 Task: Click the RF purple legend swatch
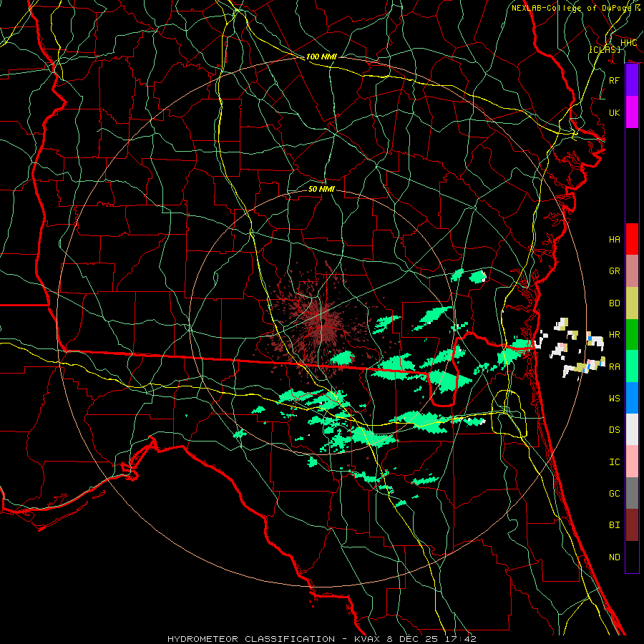point(632,80)
